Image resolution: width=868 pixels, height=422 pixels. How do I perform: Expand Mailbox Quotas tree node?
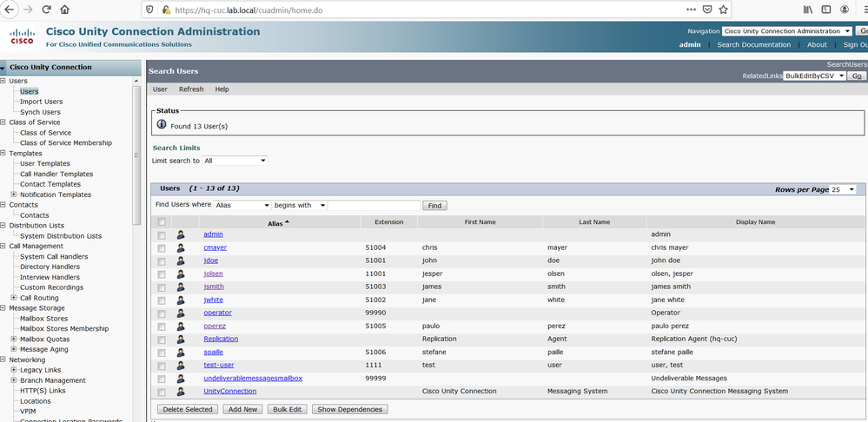(x=14, y=339)
